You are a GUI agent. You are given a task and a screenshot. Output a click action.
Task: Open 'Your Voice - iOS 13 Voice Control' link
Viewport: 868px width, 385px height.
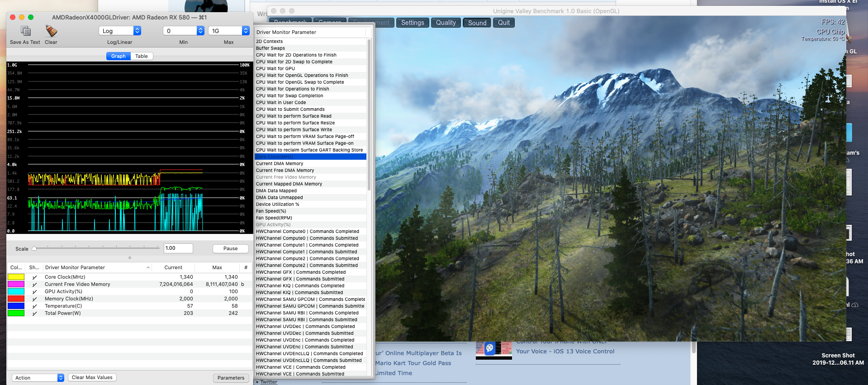(565, 351)
